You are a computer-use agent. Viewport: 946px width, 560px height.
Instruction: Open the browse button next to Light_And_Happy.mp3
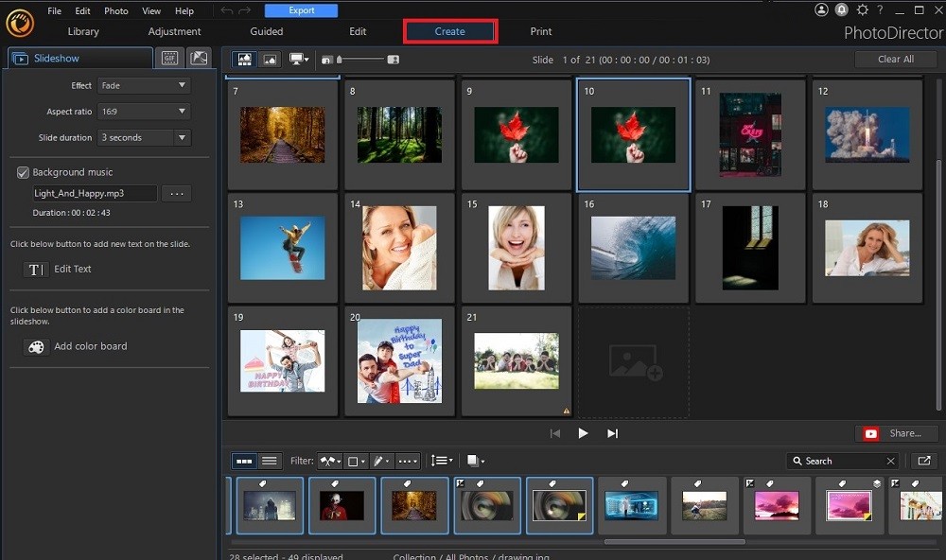(x=176, y=193)
